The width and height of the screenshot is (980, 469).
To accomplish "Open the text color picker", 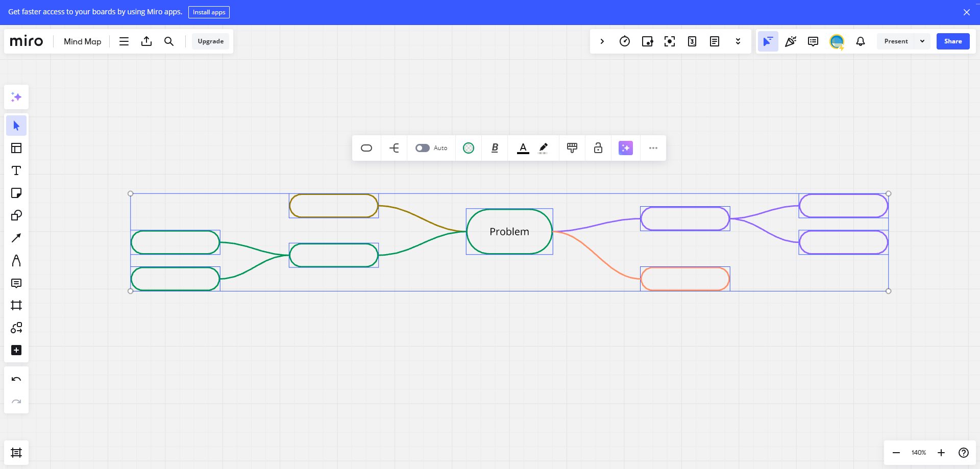I will (x=523, y=148).
